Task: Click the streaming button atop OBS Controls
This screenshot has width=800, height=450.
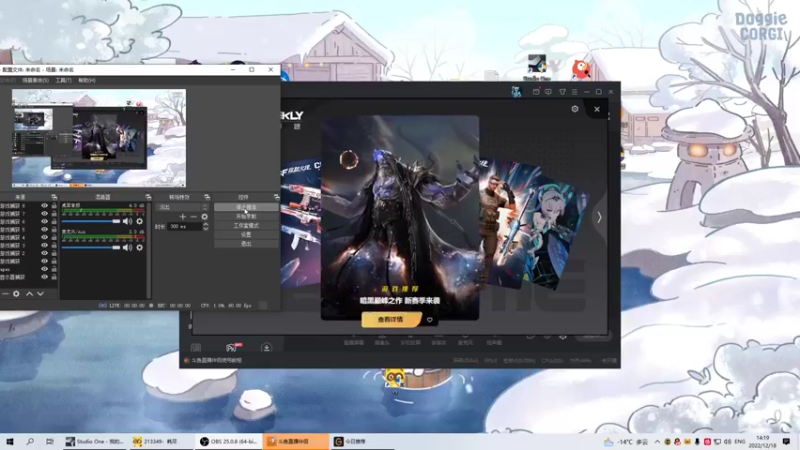Action: click(246, 207)
